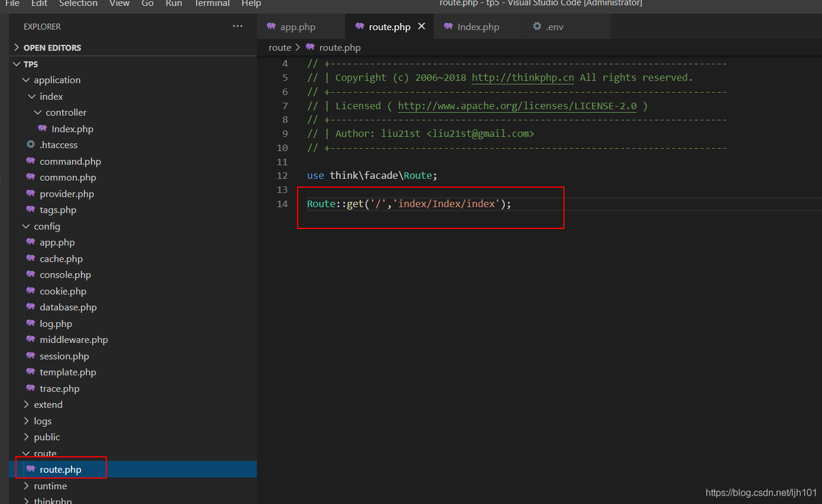Click gear icon on .env tab
Screen dimensions: 822x504
pos(537,27)
